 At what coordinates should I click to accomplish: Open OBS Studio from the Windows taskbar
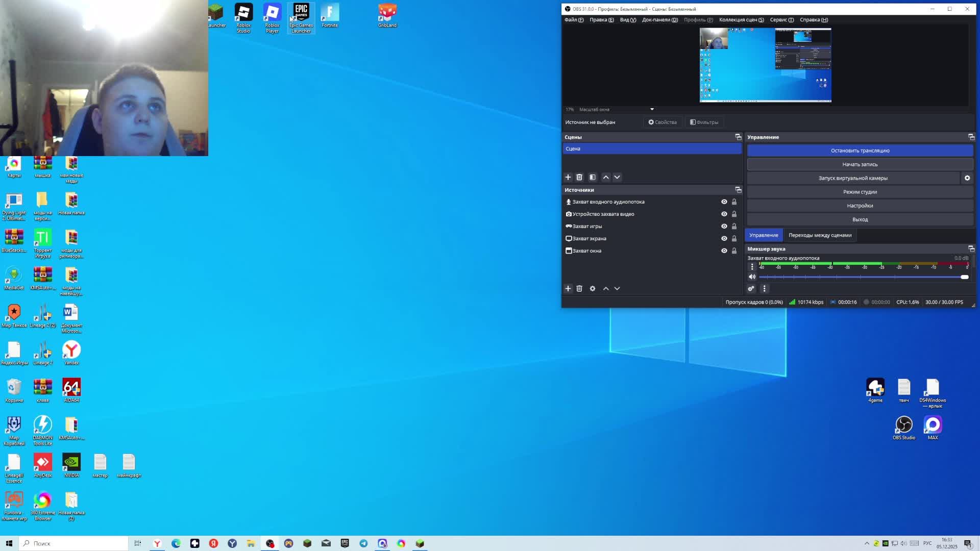[270, 544]
